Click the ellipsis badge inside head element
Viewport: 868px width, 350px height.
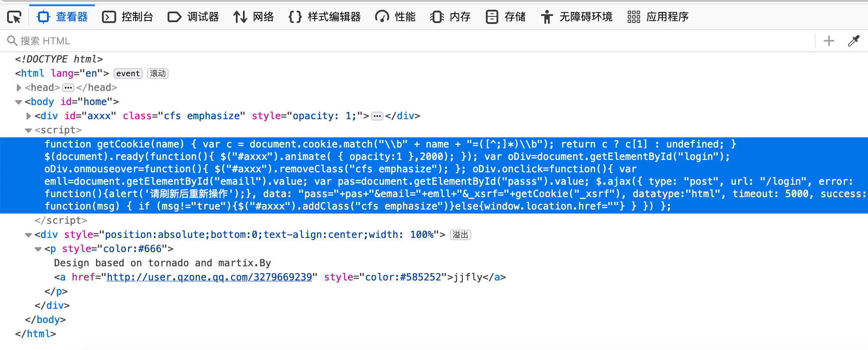coord(68,88)
